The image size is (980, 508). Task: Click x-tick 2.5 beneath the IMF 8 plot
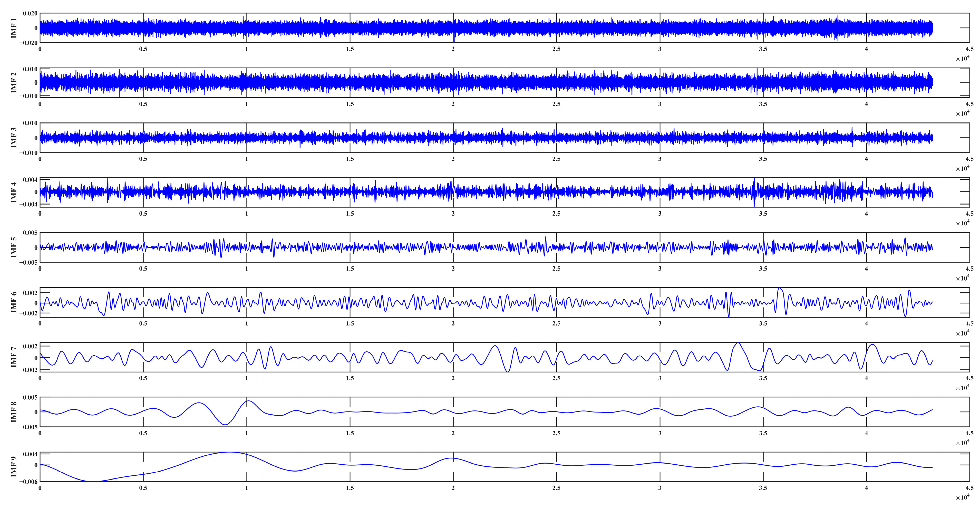[x=556, y=433]
